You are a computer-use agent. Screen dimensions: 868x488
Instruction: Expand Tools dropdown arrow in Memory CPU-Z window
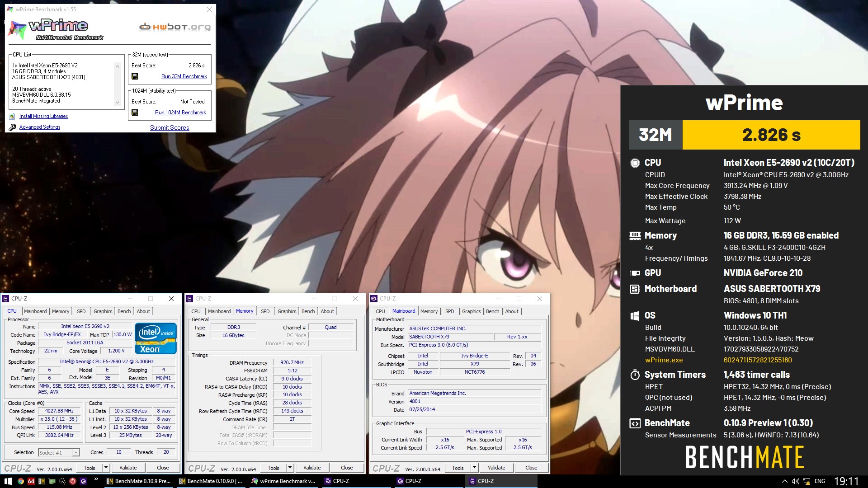(290, 468)
